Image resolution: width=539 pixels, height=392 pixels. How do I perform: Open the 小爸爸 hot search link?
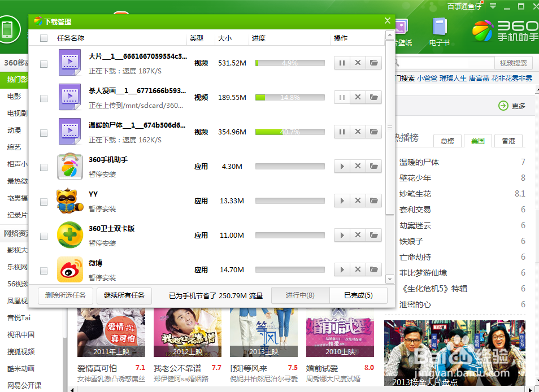point(427,79)
